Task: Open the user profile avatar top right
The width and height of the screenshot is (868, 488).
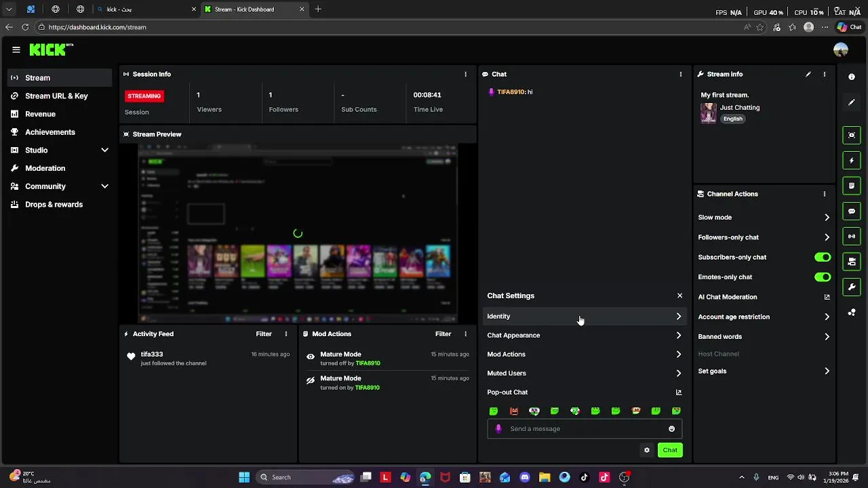Action: 841,50
